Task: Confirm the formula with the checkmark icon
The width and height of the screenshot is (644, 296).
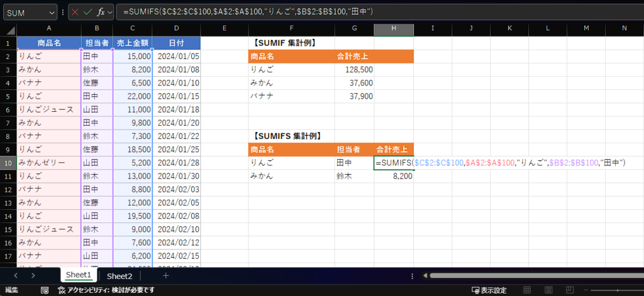Action: point(88,12)
